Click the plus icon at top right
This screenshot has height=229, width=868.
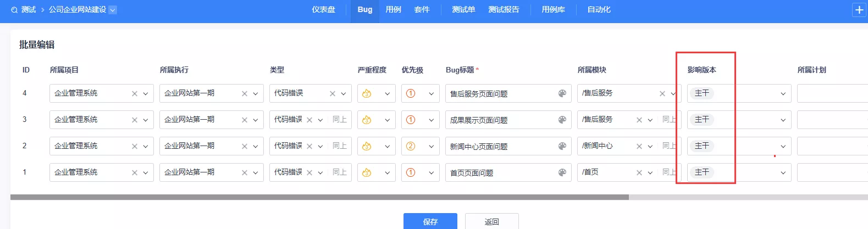coord(859,10)
